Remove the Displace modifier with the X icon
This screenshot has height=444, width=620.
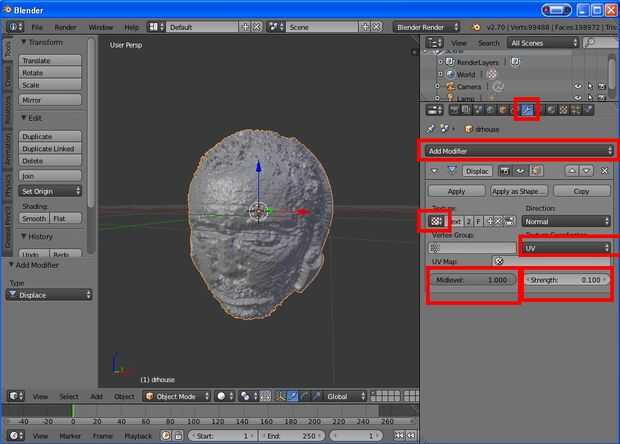604,171
